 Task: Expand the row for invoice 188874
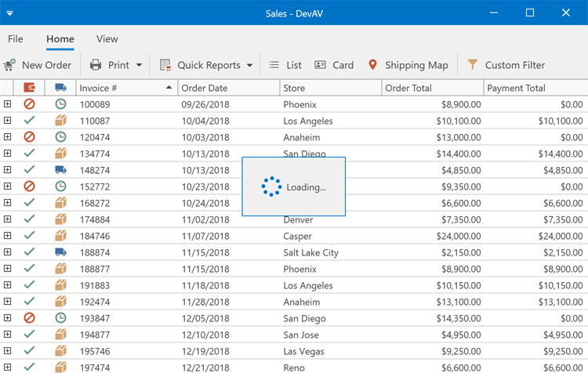point(7,252)
